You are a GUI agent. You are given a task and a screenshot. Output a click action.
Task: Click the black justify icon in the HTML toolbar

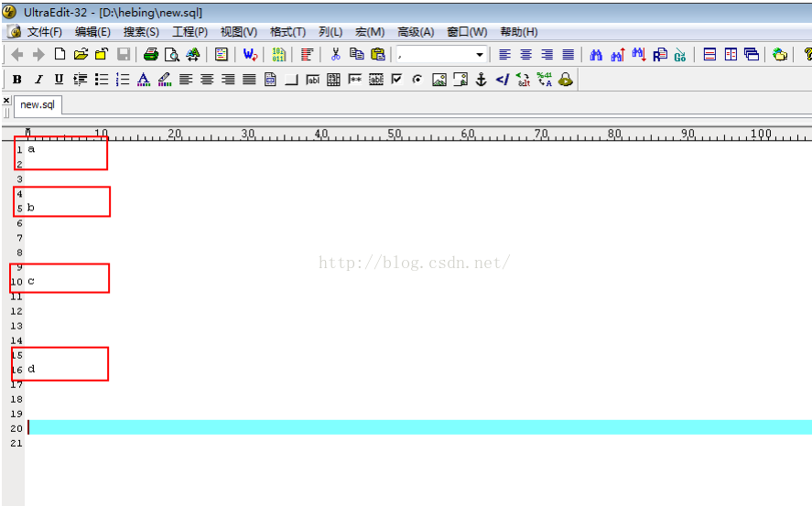(249, 80)
